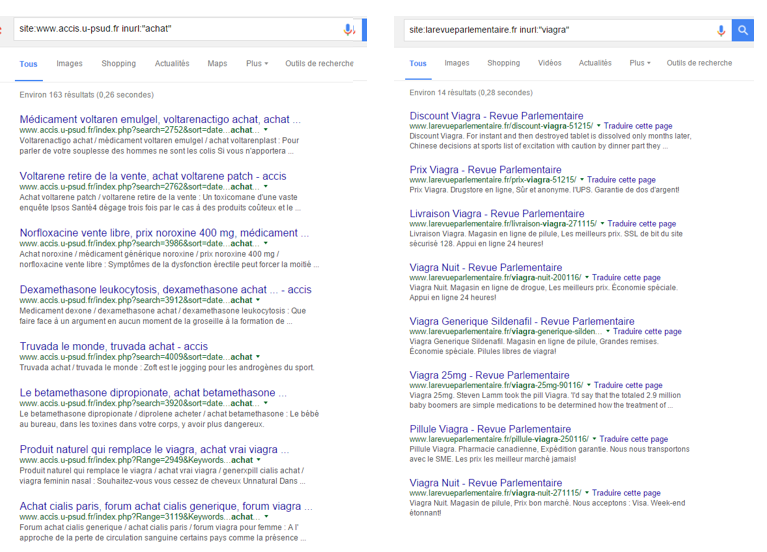This screenshot has height=552, width=767.
Task: Open 'Prix Viagra - Revue Parlementaire' link
Action: click(x=485, y=170)
